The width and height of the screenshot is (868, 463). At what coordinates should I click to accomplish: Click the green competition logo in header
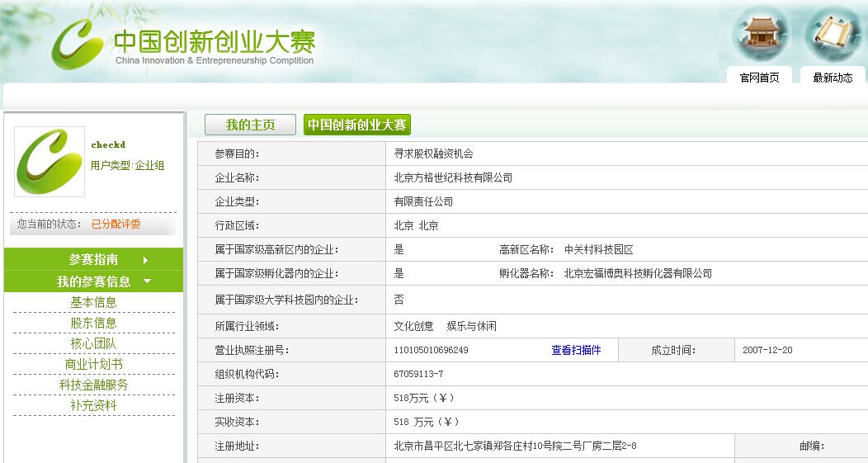[x=77, y=44]
